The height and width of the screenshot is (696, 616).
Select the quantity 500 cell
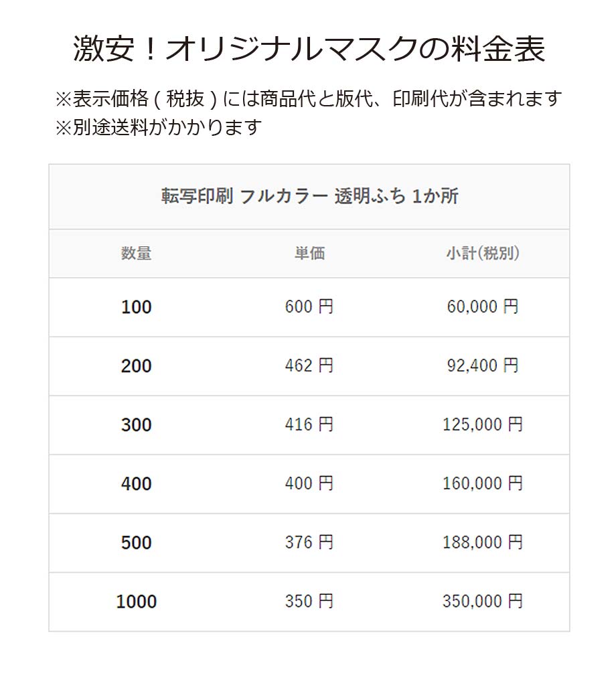pos(136,543)
